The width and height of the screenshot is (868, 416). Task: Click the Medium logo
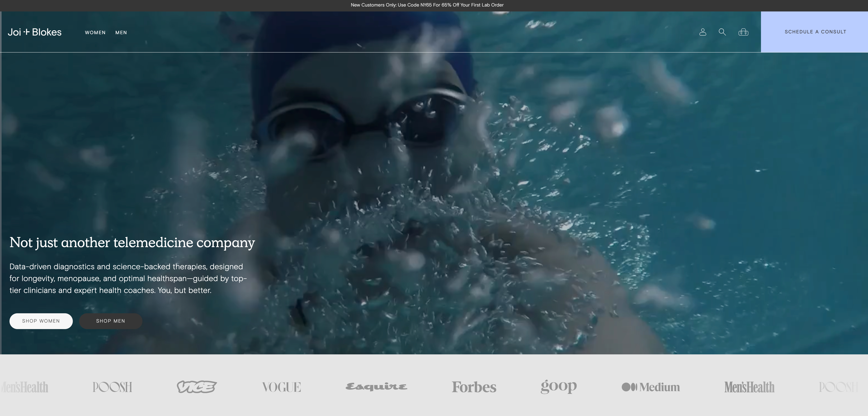(x=651, y=387)
